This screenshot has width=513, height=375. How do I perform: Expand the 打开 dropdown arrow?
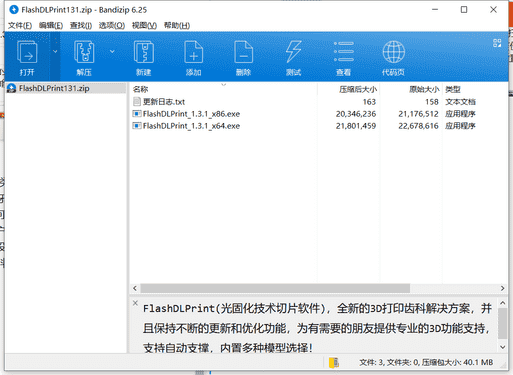click(x=55, y=52)
